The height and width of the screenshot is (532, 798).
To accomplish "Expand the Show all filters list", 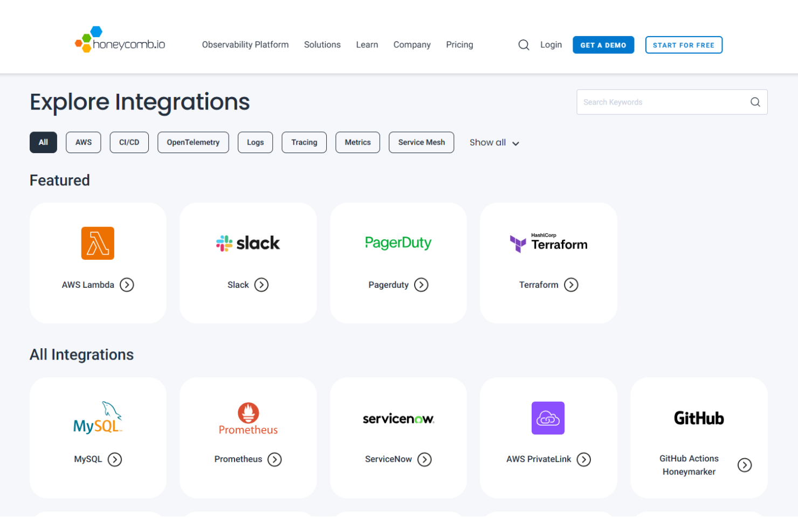I will 493,142.
